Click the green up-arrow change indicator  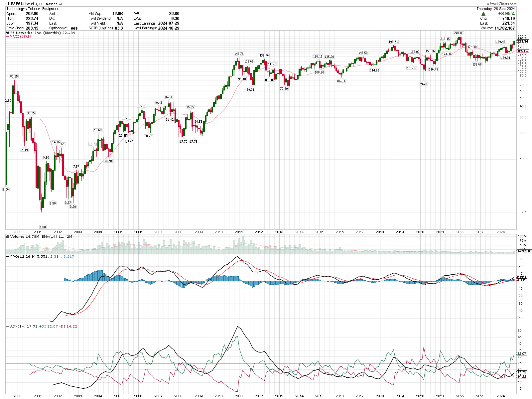click(x=483, y=14)
